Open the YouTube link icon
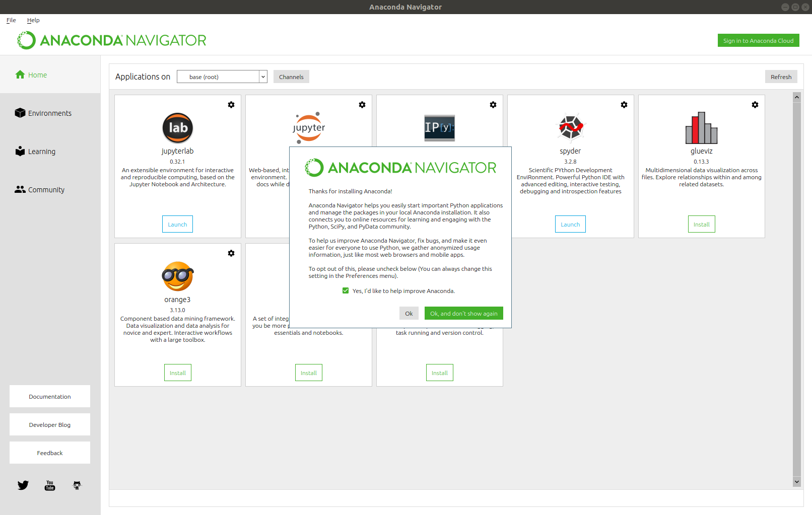 [x=50, y=485]
